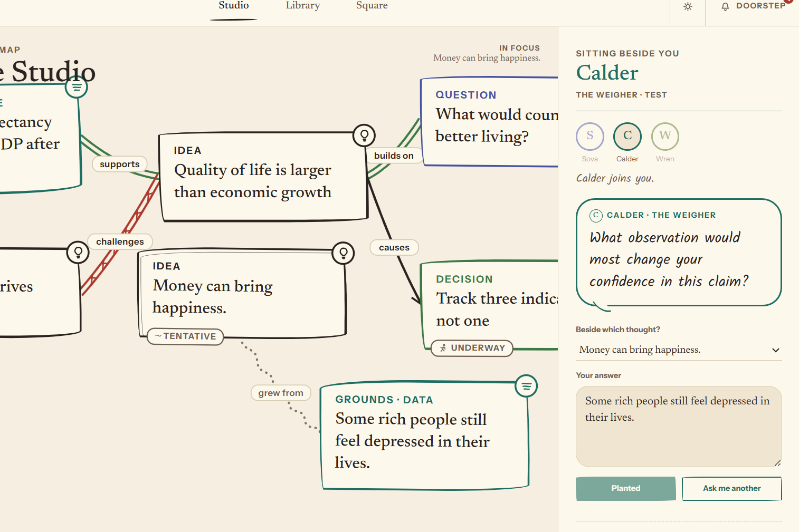Select the Wren companion avatar

[665, 136]
